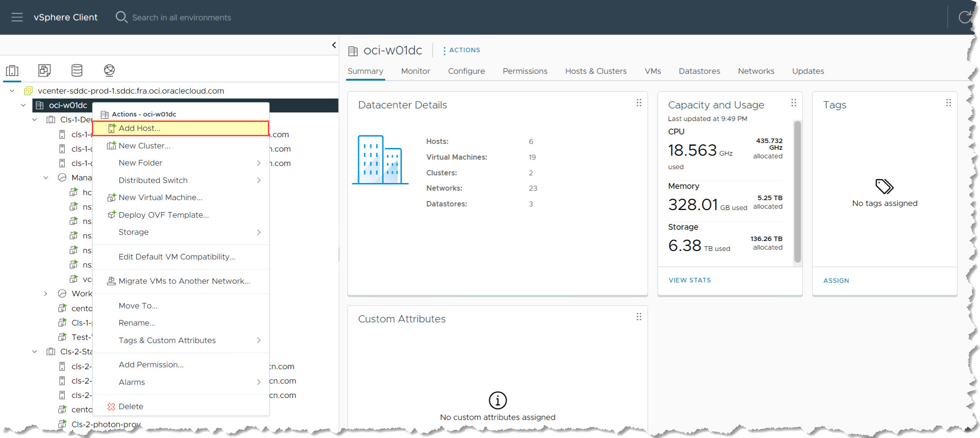Click the tag icon above No tags assigned
Screen dimensions: 980x438
coord(884,186)
